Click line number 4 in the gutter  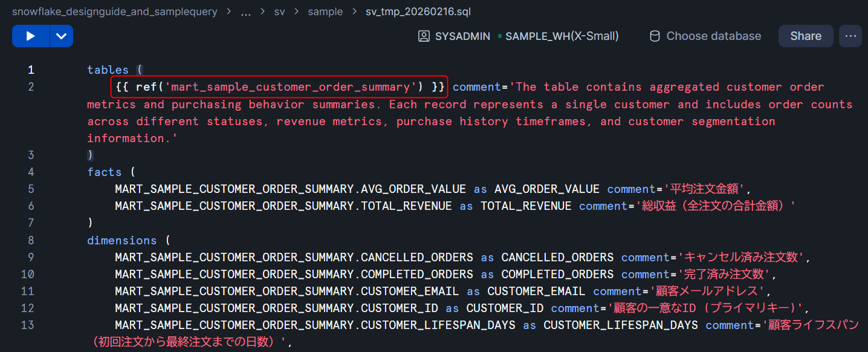31,172
